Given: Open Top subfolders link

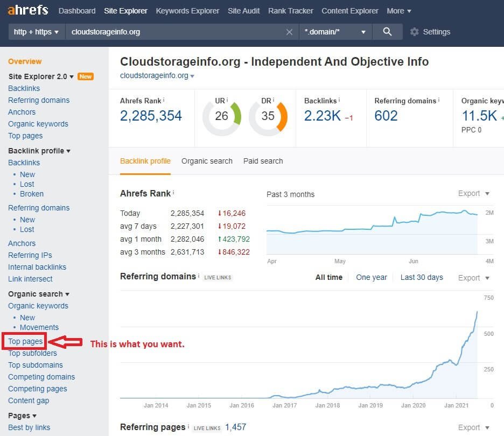Looking at the screenshot, I should (32, 353).
